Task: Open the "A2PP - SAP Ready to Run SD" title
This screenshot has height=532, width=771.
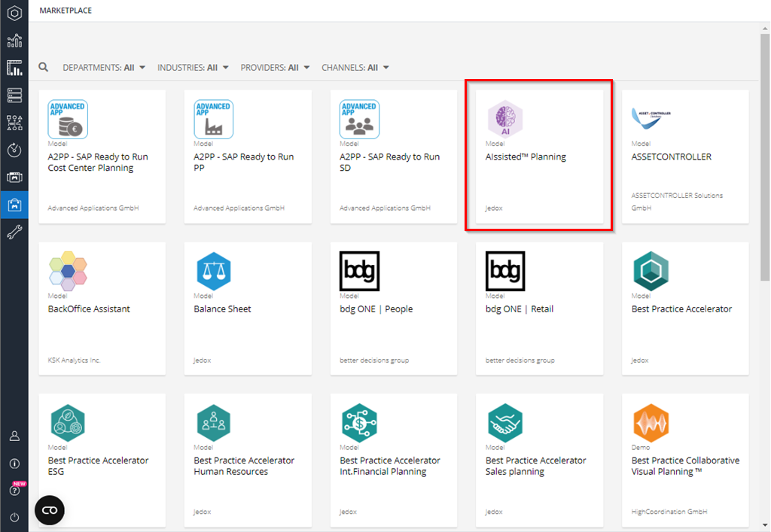Action: (x=389, y=162)
